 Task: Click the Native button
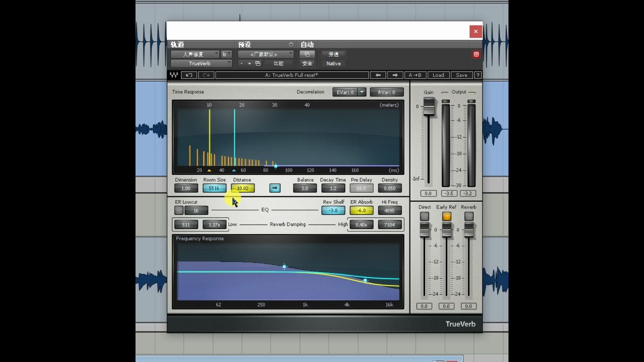point(333,63)
